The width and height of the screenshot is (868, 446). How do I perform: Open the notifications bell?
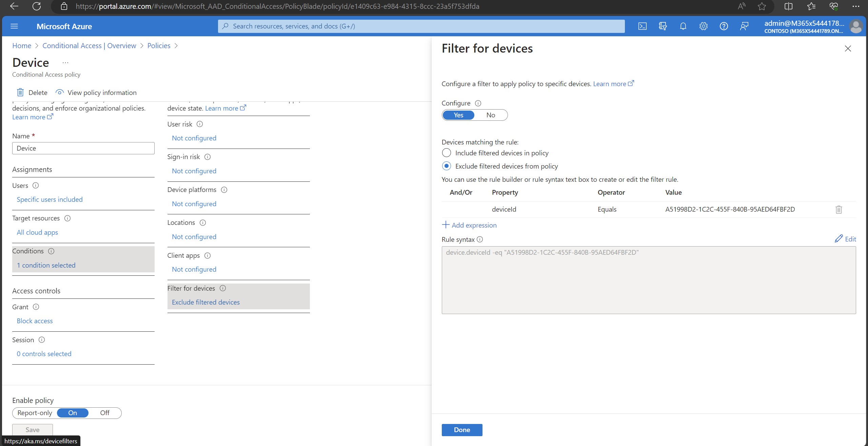point(683,26)
